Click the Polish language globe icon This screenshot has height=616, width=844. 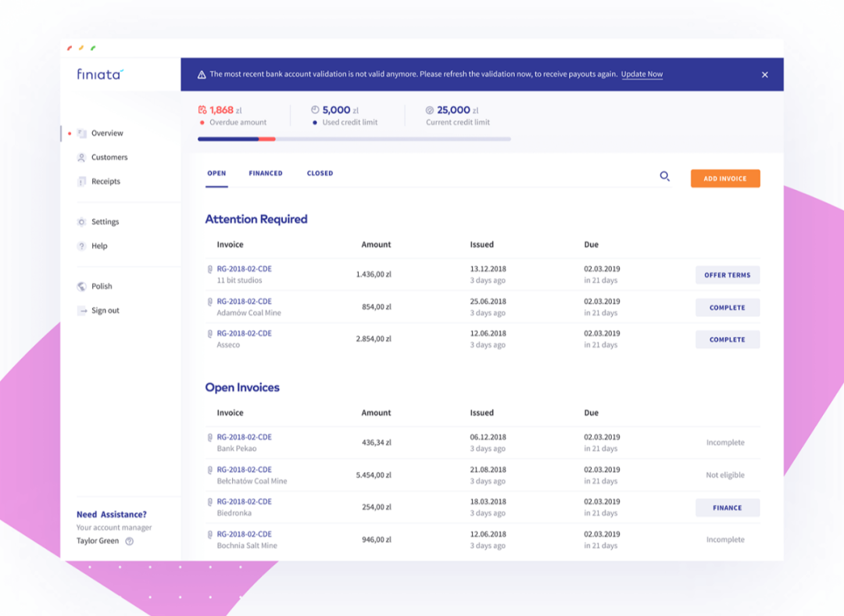point(81,286)
